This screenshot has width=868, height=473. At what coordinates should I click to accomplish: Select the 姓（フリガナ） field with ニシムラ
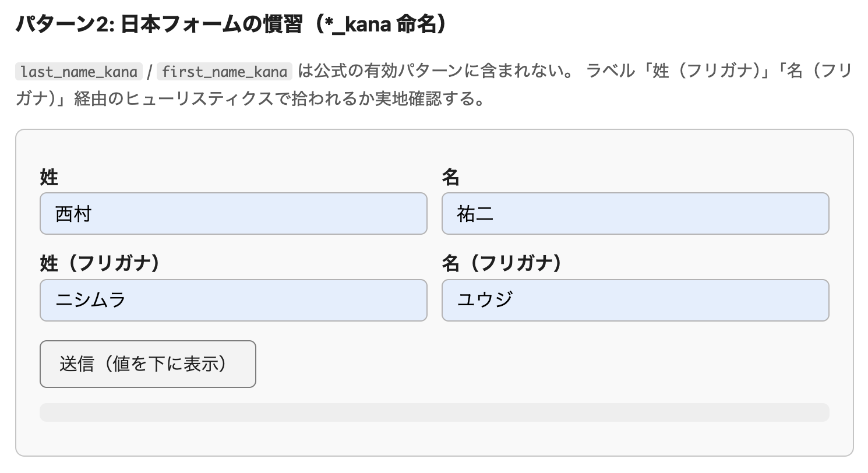(x=233, y=301)
